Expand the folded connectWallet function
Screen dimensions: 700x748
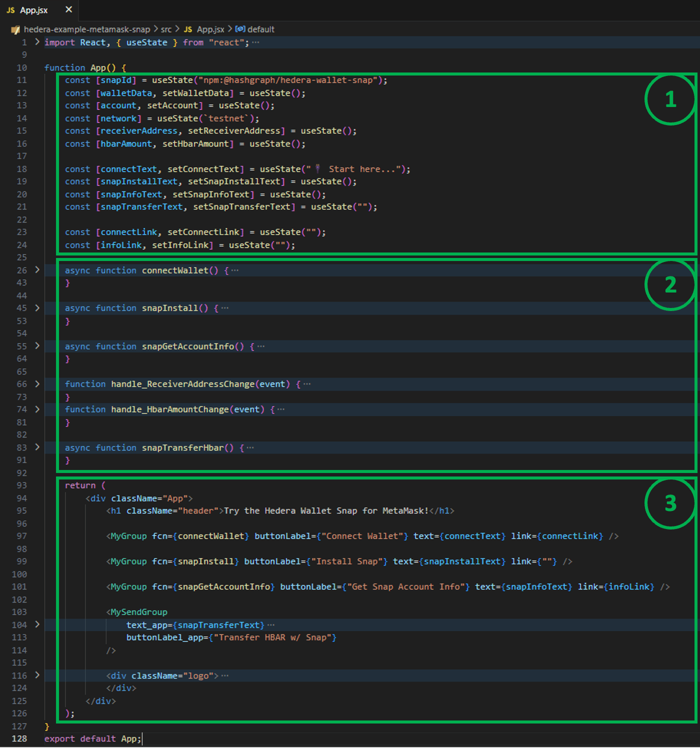(37, 270)
